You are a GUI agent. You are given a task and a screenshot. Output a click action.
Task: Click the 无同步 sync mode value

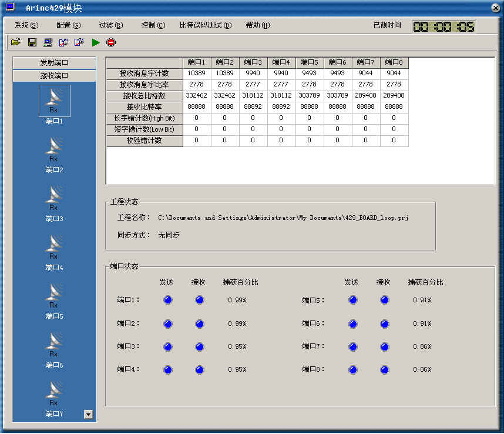[169, 235]
